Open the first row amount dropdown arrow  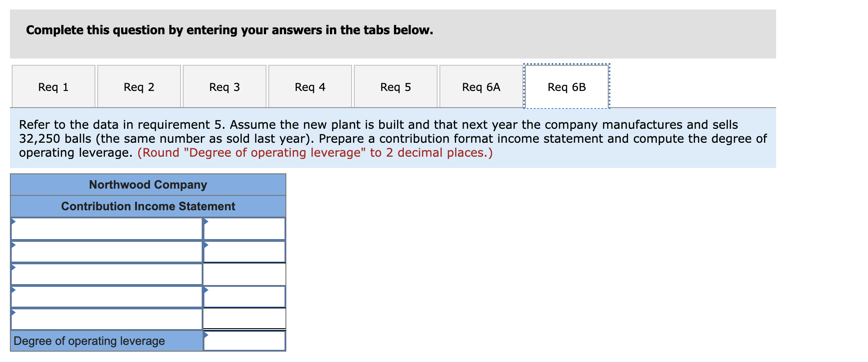(x=206, y=222)
